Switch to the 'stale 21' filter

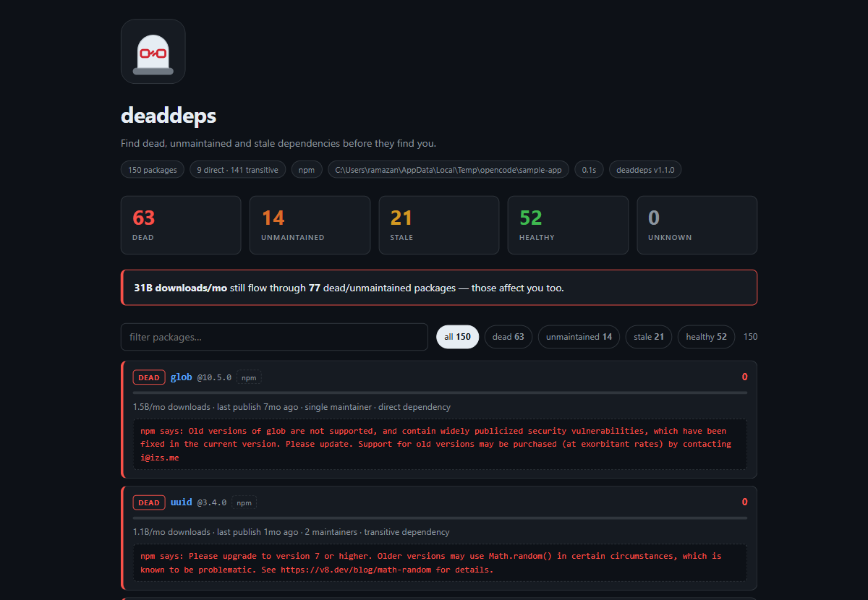point(649,337)
